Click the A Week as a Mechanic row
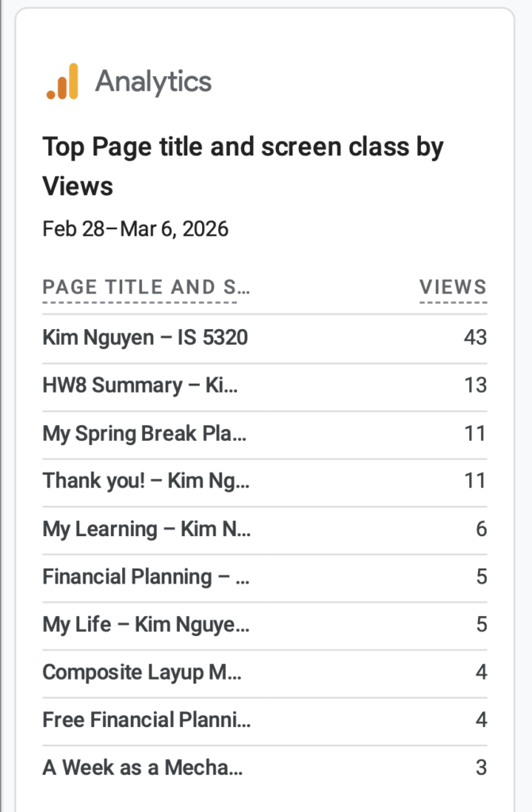The image size is (532, 812). [x=143, y=768]
